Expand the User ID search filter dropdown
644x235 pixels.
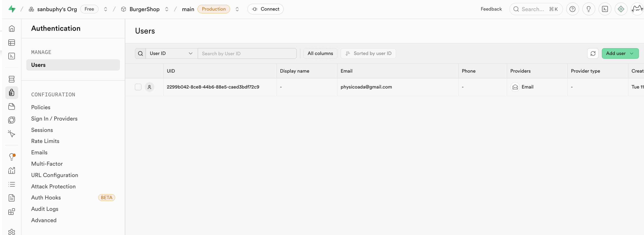(x=171, y=53)
